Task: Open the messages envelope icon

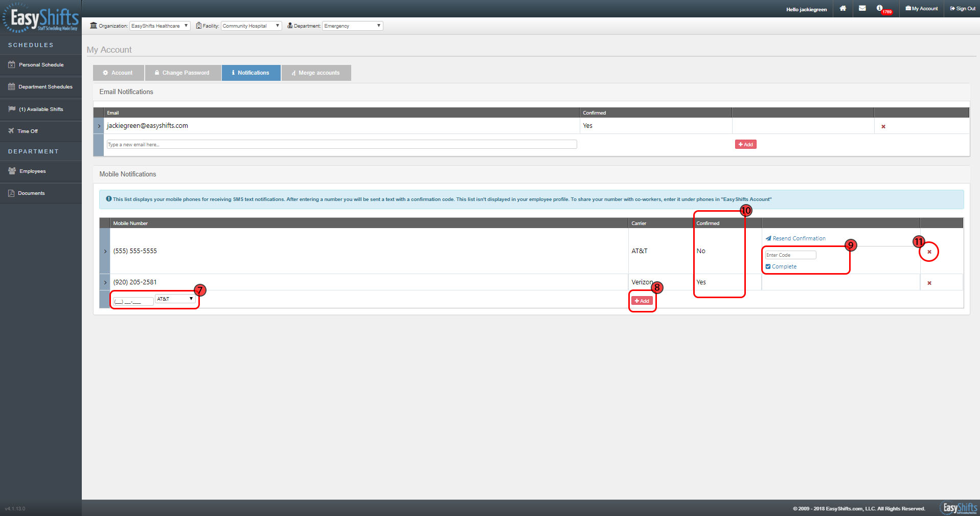Action: pos(862,8)
